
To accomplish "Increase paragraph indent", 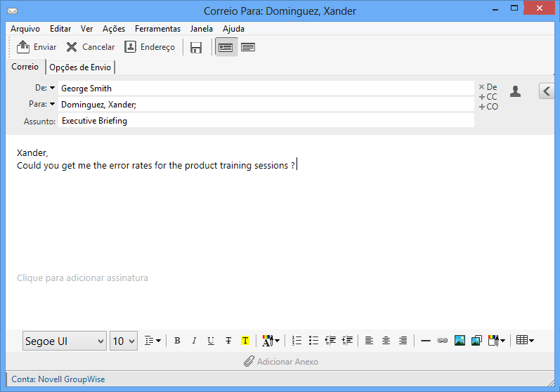I will [x=347, y=341].
